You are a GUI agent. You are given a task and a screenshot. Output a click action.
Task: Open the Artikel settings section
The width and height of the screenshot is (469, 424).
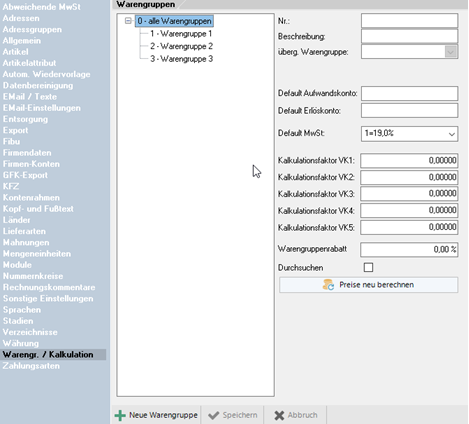coord(15,52)
